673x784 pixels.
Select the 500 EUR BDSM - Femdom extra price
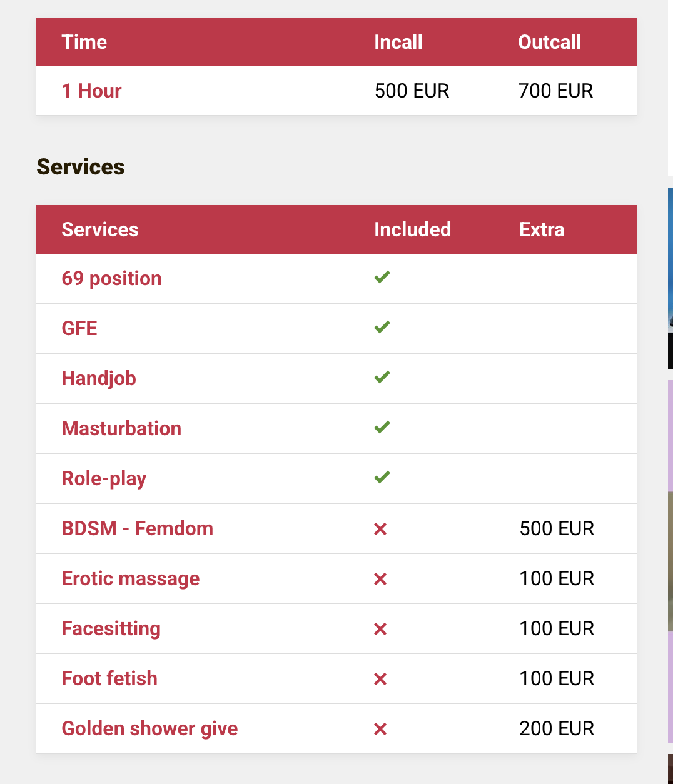[x=557, y=528]
